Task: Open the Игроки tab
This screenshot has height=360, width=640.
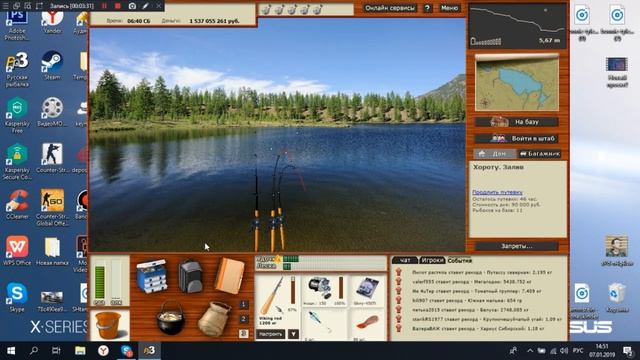Action: (x=432, y=260)
